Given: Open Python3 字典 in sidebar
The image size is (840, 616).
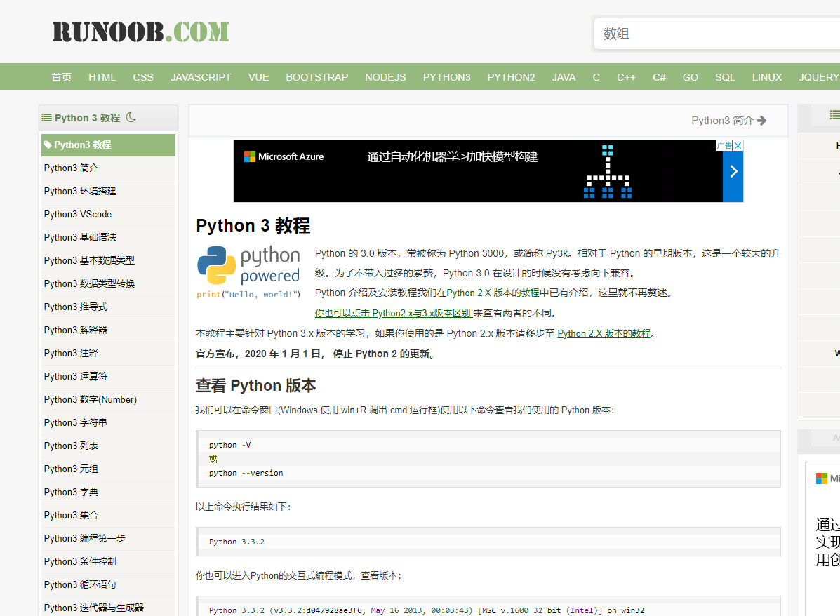Looking at the screenshot, I should point(108,493).
